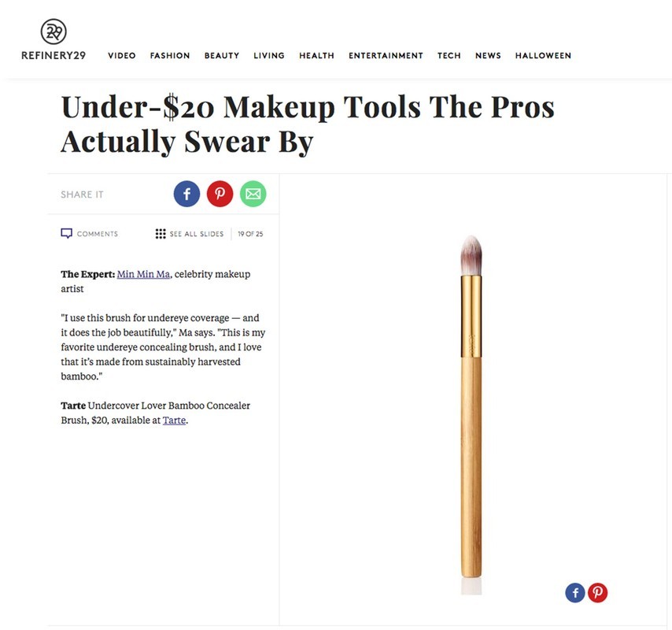The image size is (672, 630).
Task: Open the Tarte store link
Action: tap(174, 421)
